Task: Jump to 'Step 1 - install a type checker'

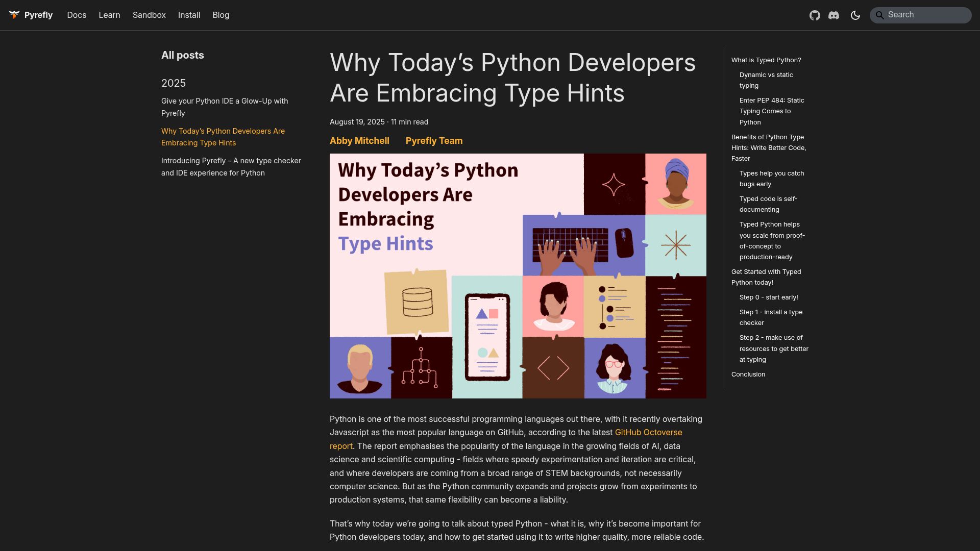Action: [x=771, y=317]
